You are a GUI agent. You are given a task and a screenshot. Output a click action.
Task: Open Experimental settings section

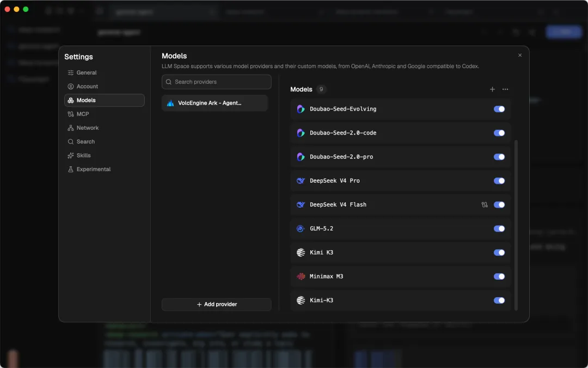pyautogui.click(x=104, y=170)
